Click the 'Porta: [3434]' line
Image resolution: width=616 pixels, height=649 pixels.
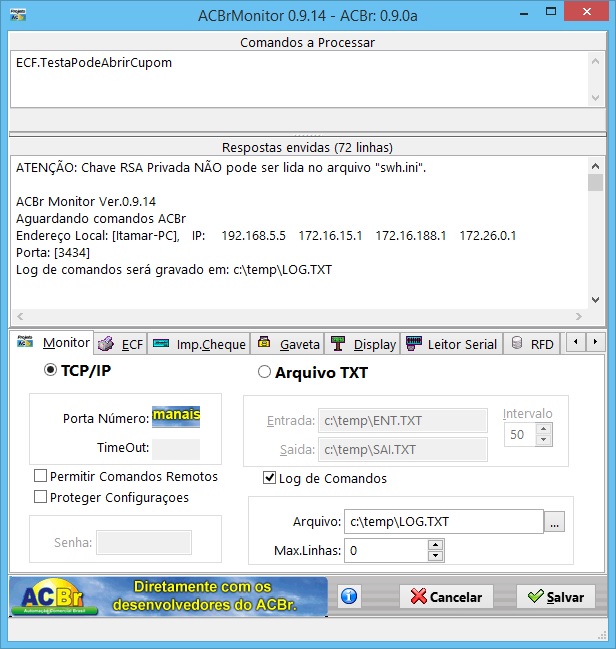click(53, 252)
